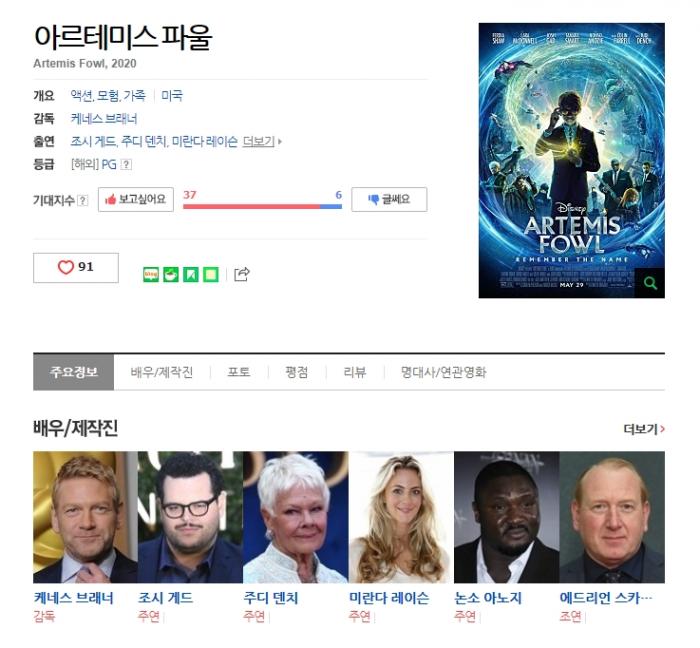Open the external share arrow icon

click(x=242, y=274)
